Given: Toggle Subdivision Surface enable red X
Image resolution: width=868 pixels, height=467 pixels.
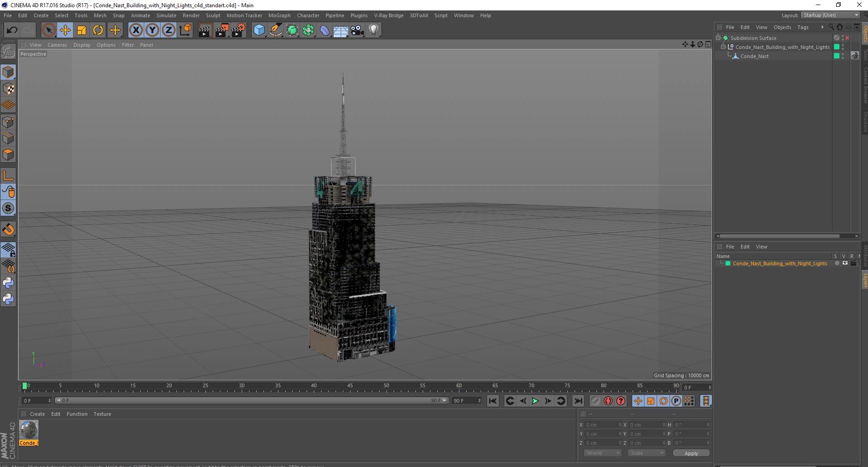Looking at the screenshot, I should tap(847, 38).
